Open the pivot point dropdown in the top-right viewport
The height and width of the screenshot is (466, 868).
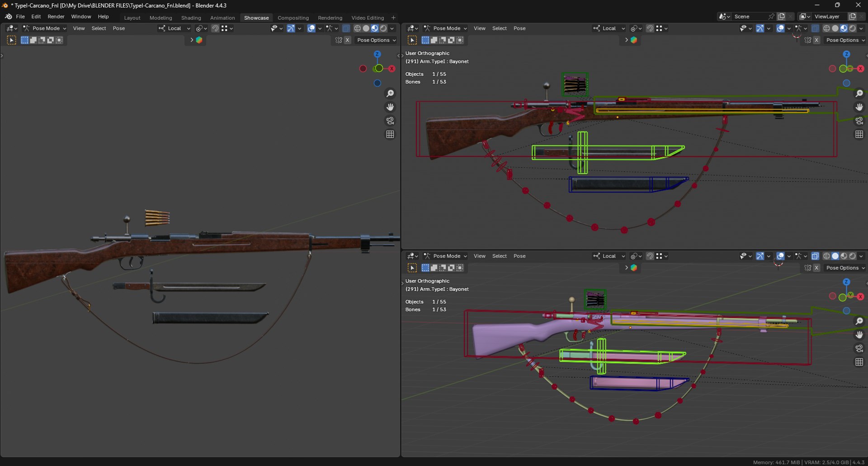pyautogui.click(x=636, y=28)
